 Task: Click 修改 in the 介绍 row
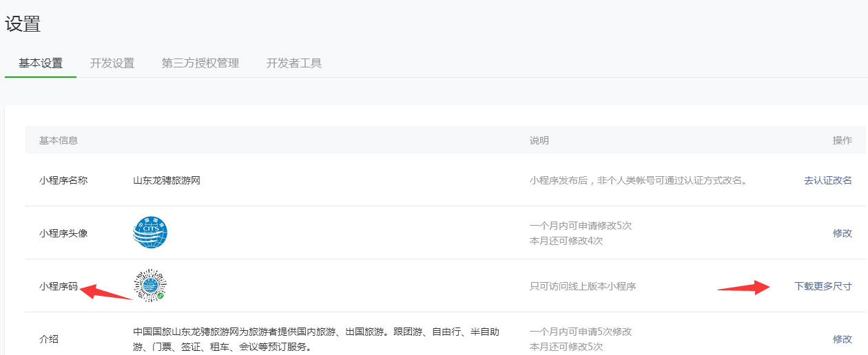point(842,339)
